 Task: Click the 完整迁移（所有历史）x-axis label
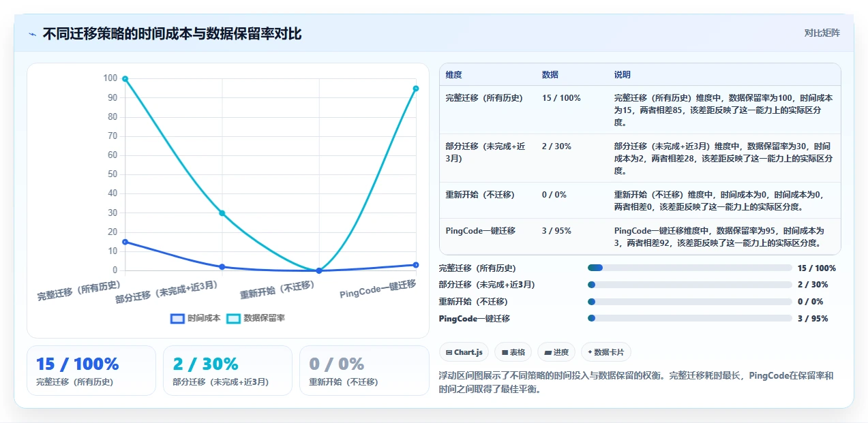78,290
